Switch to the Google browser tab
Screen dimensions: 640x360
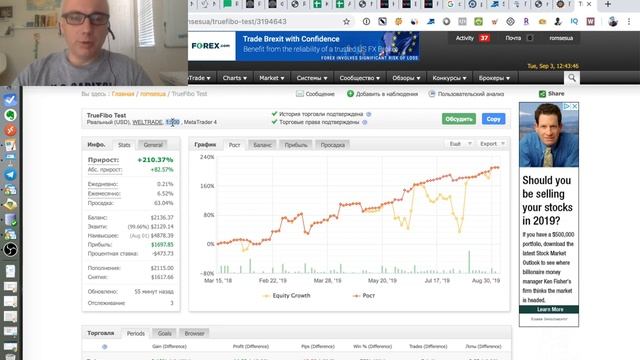pyautogui.click(x=455, y=4)
